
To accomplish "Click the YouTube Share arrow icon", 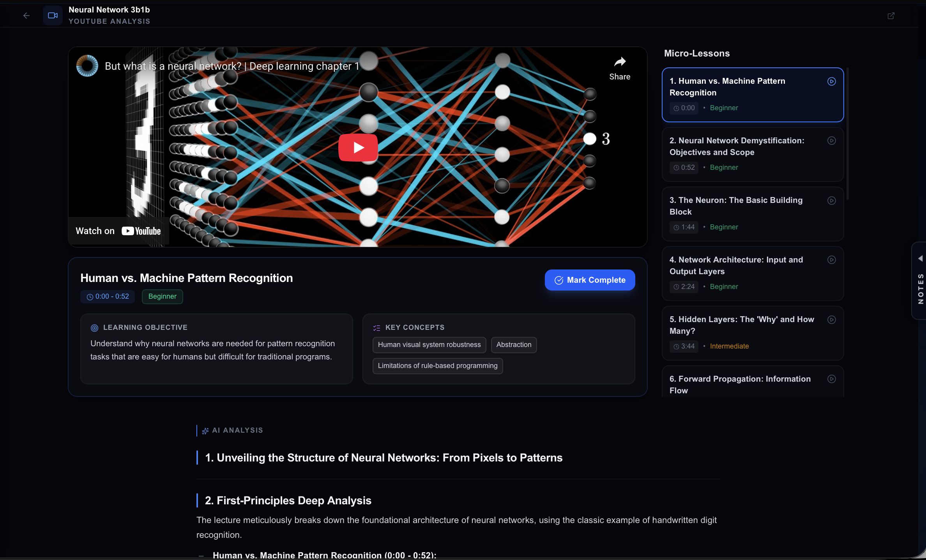I will click(x=620, y=62).
